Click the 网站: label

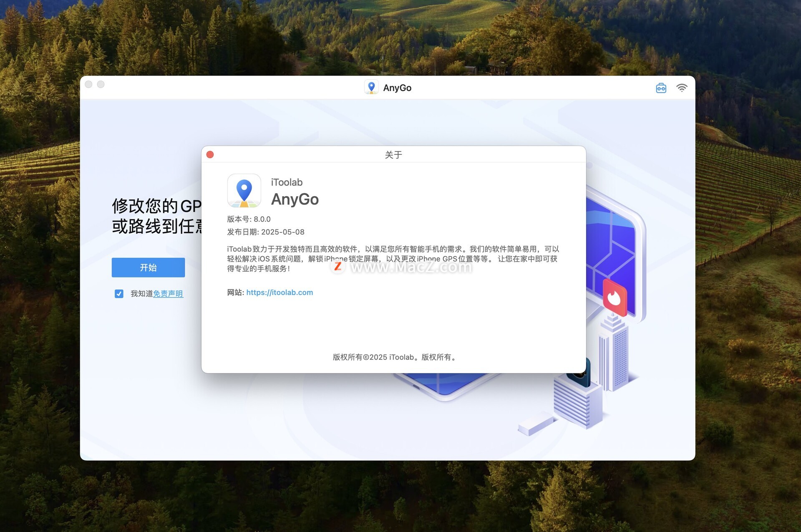pos(236,292)
